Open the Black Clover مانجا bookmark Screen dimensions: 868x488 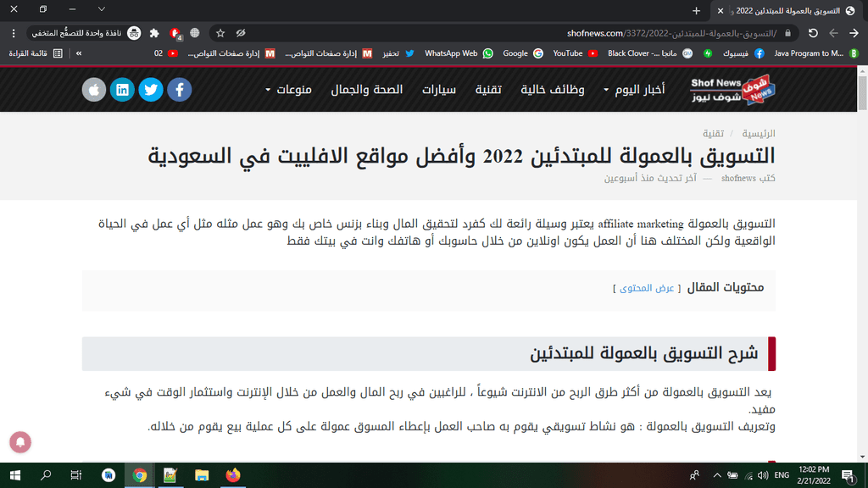[650, 53]
